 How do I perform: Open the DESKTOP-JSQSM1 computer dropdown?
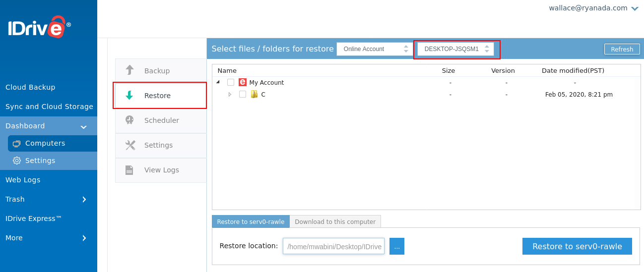coord(456,49)
